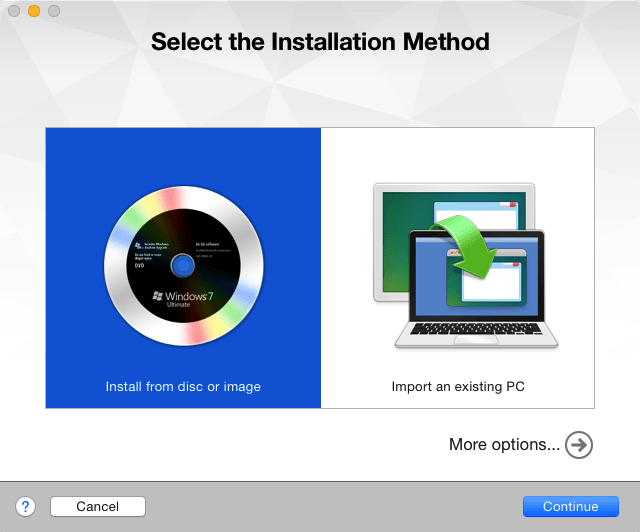Click the gray close window button
Viewport: 640px width, 532px height.
(14, 11)
